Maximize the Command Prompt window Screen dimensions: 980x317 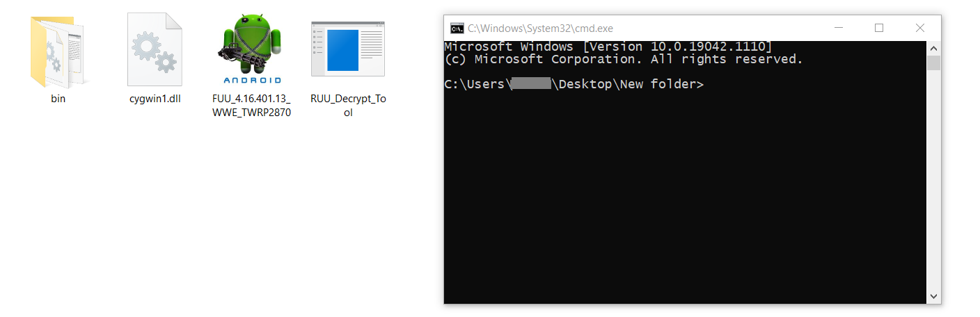point(879,29)
